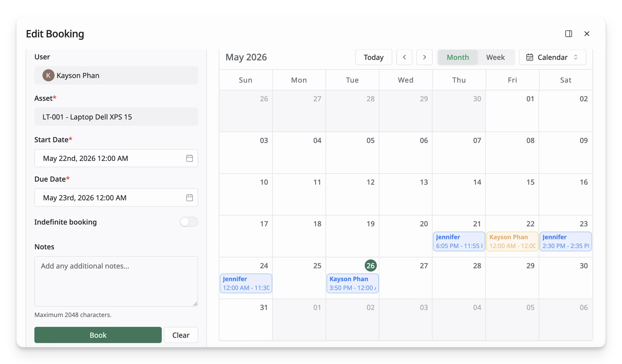The height and width of the screenshot is (364, 622).
Task: Select June 06 in the last row
Action: coord(566,320)
